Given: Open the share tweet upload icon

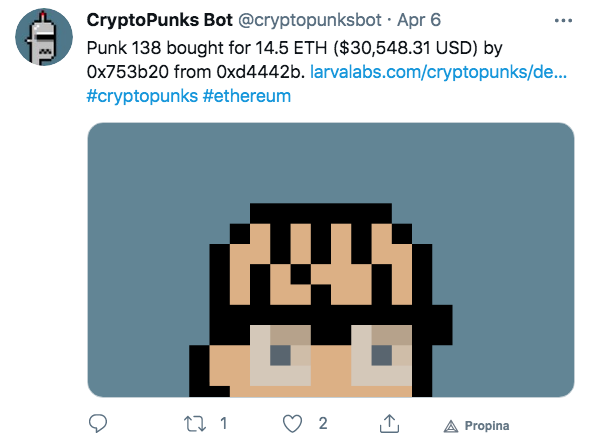Looking at the screenshot, I should (x=389, y=424).
